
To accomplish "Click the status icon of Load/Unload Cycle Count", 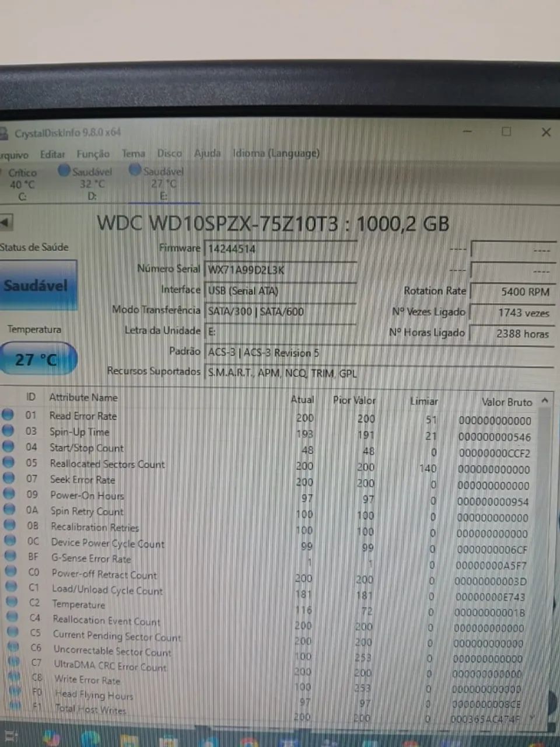I will pos(12,587).
